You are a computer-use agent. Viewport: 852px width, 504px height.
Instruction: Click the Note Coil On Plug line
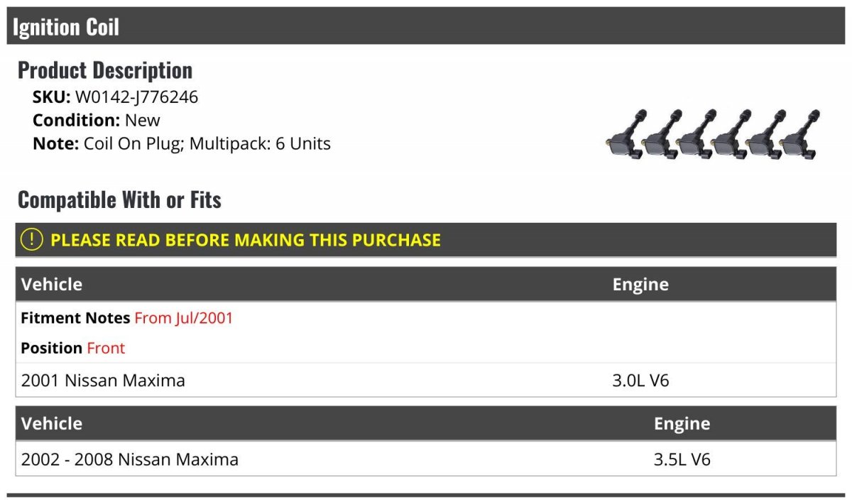click(x=182, y=143)
